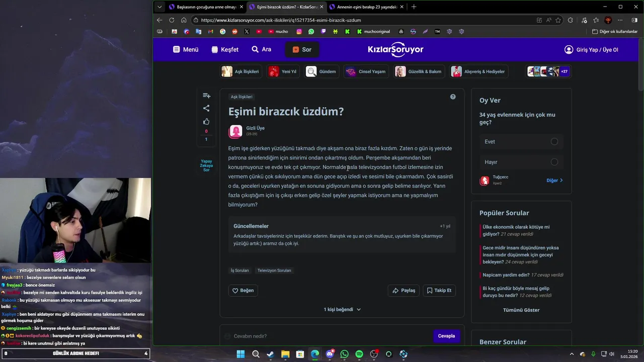Click the Takip Et bookmark button
644x362 pixels.
tap(439, 291)
